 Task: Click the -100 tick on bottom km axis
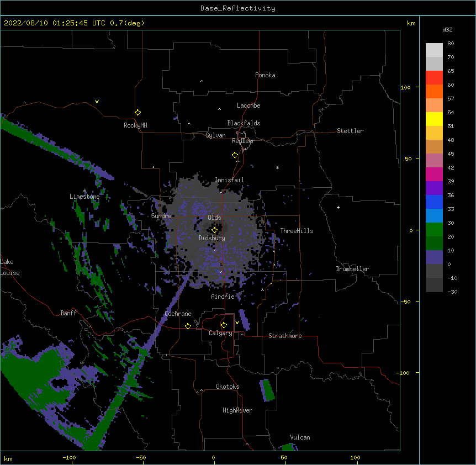[69, 458]
